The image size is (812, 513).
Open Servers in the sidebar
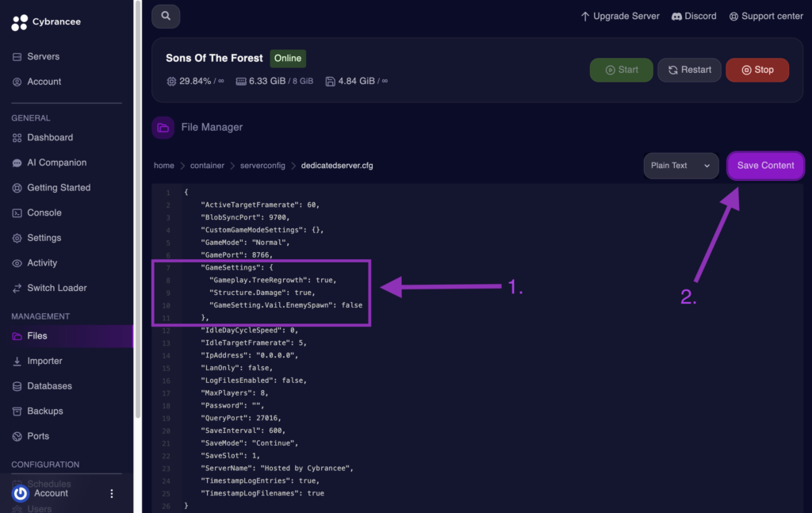44,56
